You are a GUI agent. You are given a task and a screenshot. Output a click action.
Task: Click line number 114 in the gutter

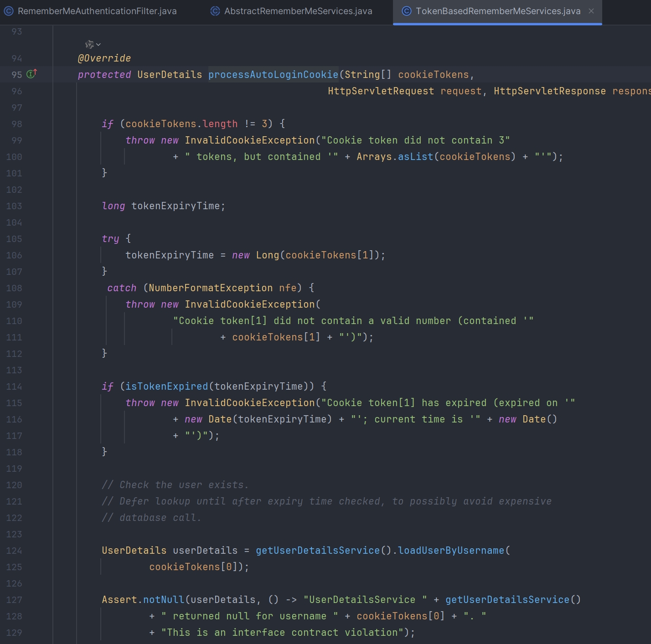[x=14, y=386]
